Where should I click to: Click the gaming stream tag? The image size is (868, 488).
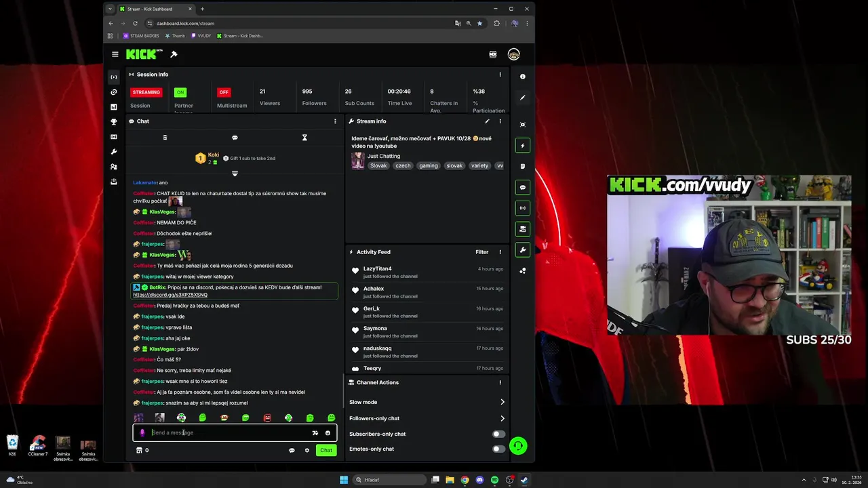click(x=428, y=166)
